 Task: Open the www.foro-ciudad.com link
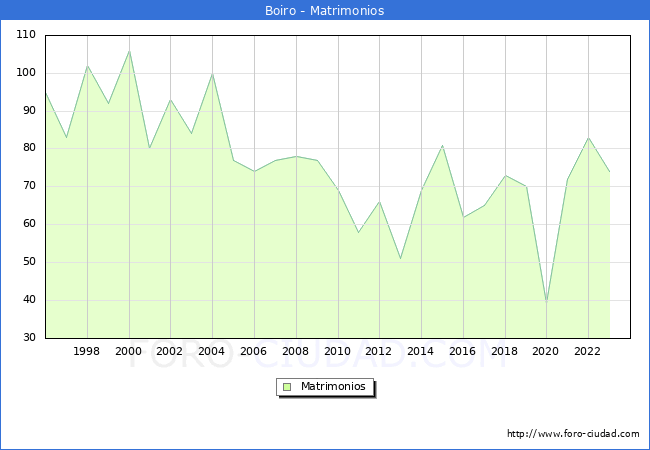pyautogui.click(x=573, y=434)
